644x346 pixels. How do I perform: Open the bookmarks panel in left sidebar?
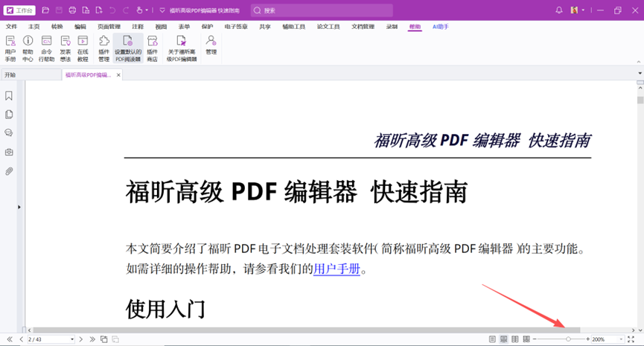click(x=9, y=96)
